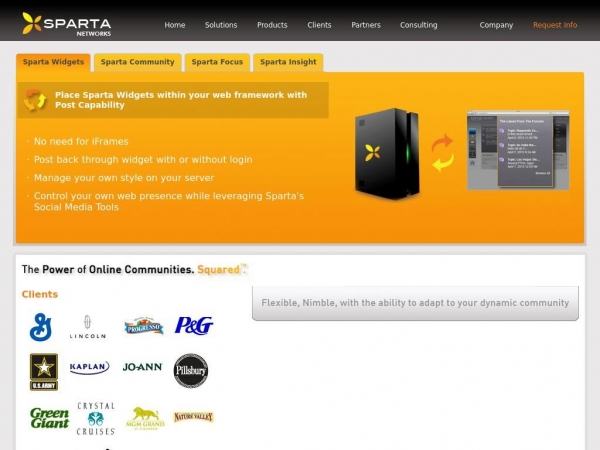Open the Company navigation link

coord(496,25)
